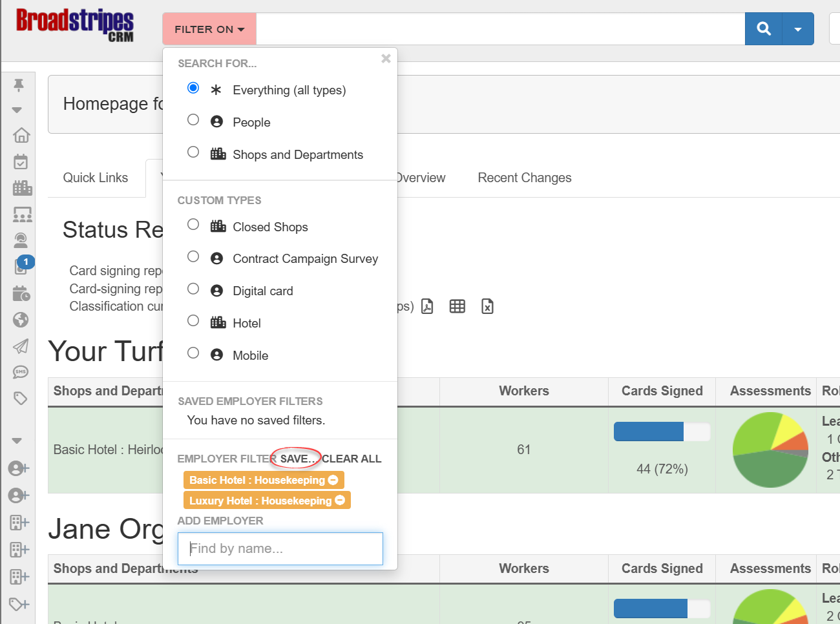Viewport: 840px width, 624px height.
Task: Choose Contract Campaign Survey radio option
Action: coord(193,256)
